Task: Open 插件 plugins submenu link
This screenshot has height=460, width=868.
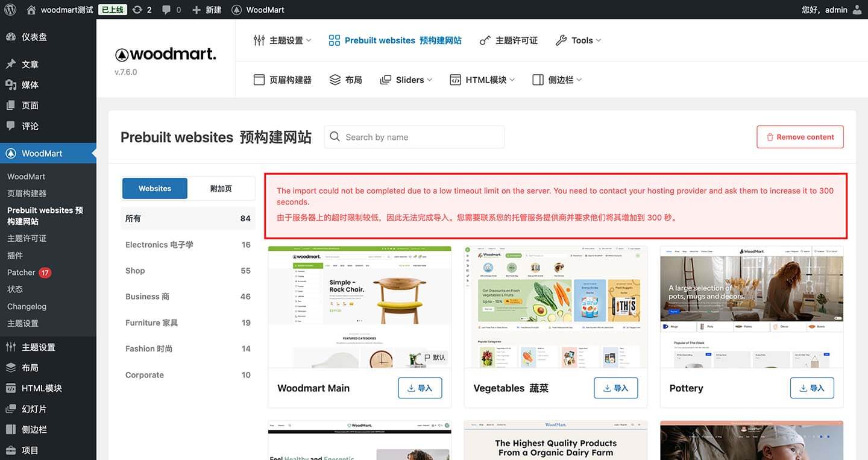Action: (15, 255)
